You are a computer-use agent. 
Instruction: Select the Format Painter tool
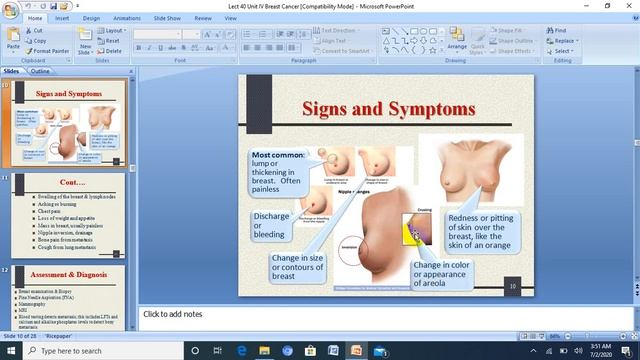[47, 51]
